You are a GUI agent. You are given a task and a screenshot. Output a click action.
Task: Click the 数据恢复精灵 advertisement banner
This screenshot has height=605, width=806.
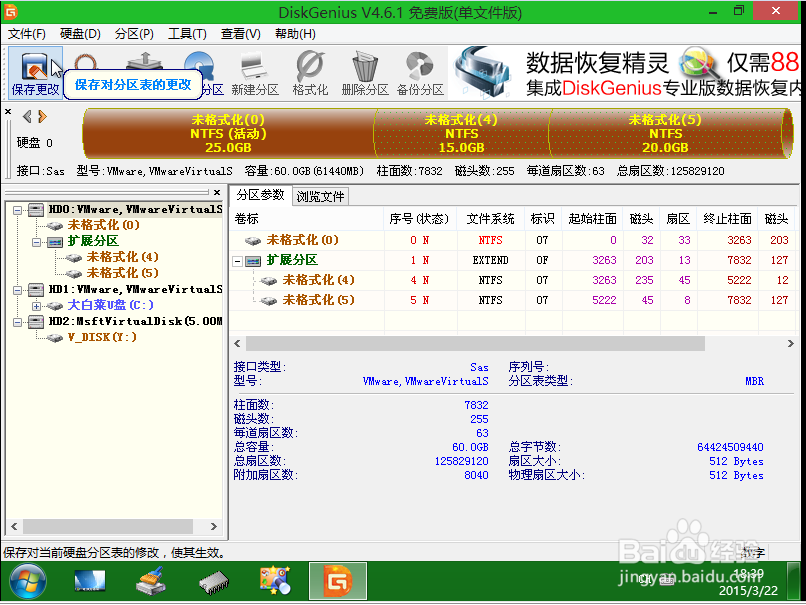625,72
